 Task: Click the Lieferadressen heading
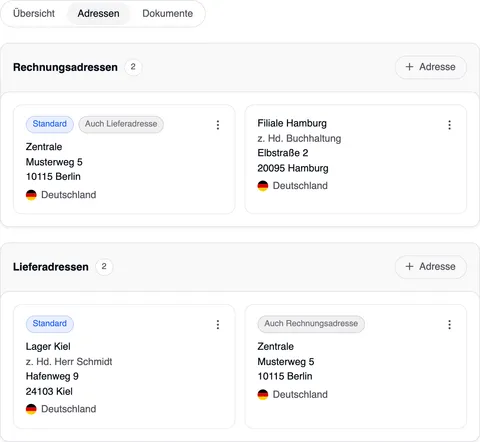51,267
